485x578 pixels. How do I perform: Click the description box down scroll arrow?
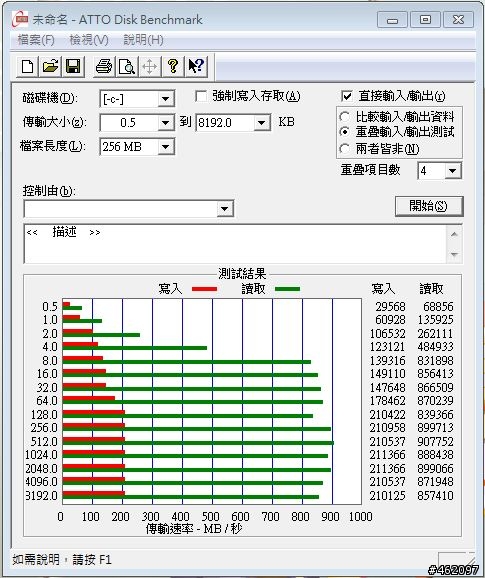pyautogui.click(x=454, y=254)
